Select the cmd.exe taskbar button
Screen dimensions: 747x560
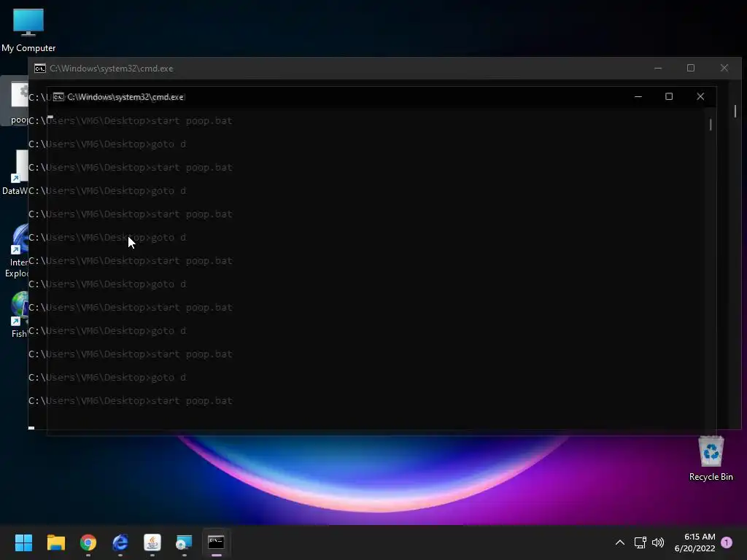[216, 542]
